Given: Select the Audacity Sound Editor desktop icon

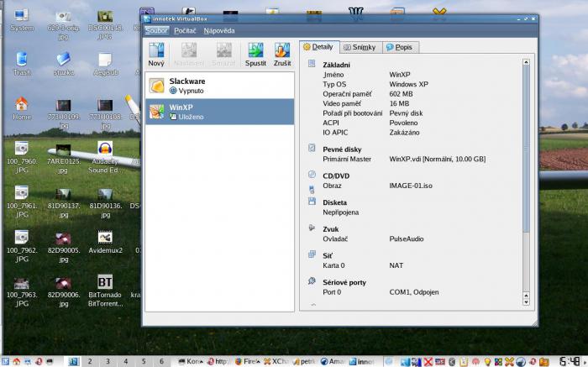Looking at the screenshot, I should coord(105,157).
